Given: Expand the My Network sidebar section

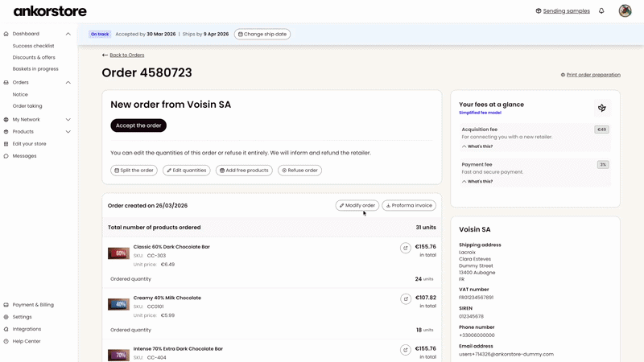Looking at the screenshot, I should 68,119.
